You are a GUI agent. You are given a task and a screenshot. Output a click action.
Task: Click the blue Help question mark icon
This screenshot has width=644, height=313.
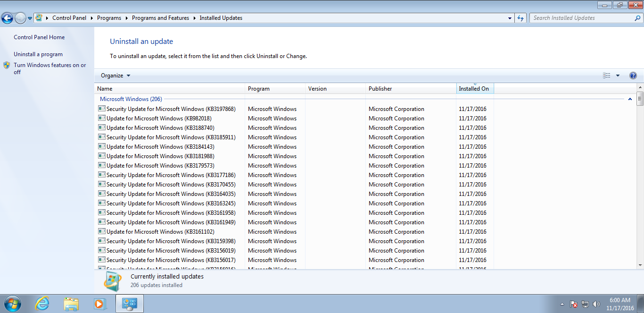[x=633, y=76]
